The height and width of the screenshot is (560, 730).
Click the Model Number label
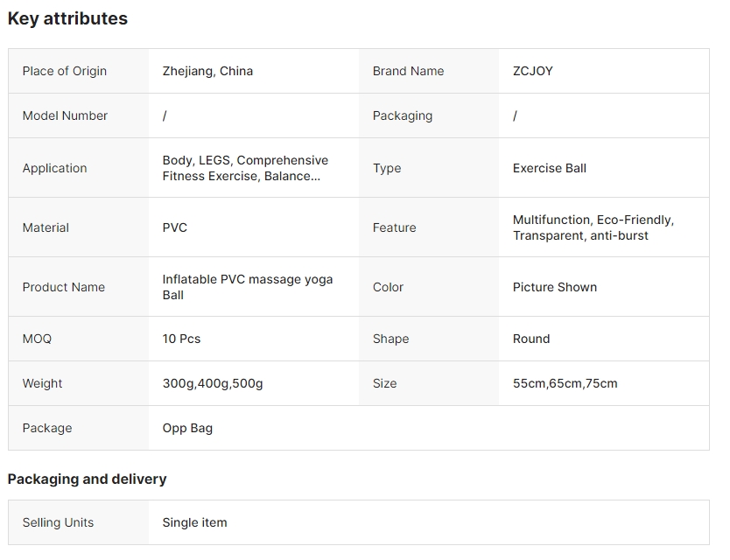[x=65, y=115]
